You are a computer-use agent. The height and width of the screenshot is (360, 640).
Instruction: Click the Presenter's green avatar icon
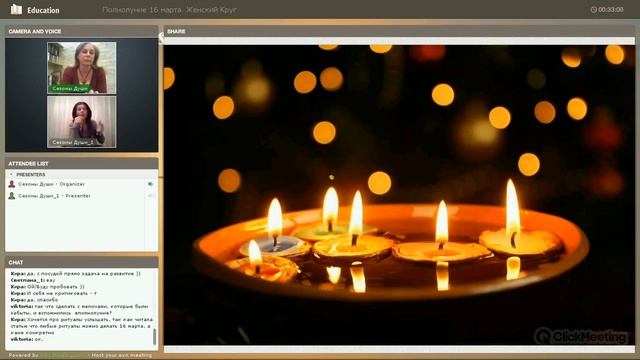click(x=12, y=196)
